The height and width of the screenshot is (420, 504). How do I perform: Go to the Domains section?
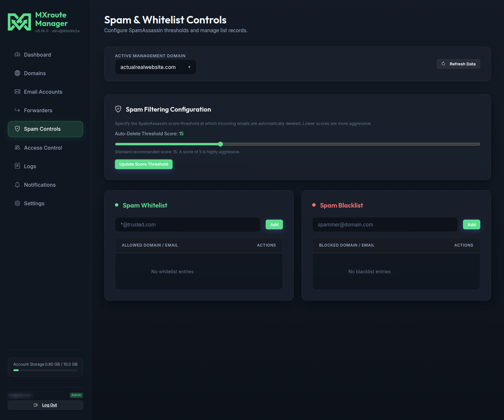coord(45,73)
